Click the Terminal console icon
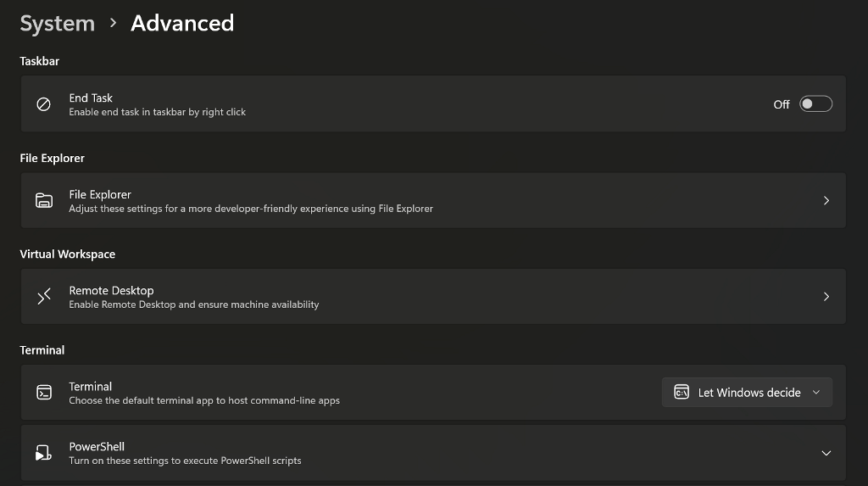868x486 pixels. tap(44, 393)
